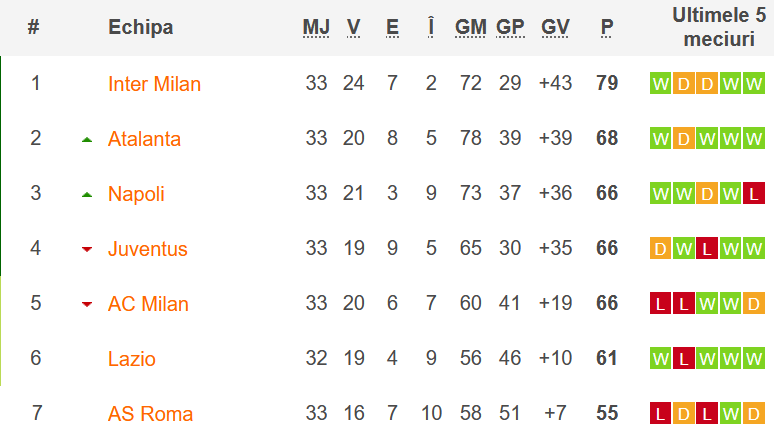The height and width of the screenshot is (431, 774).
Task: Click the GP goals conceded header
Action: (x=510, y=28)
